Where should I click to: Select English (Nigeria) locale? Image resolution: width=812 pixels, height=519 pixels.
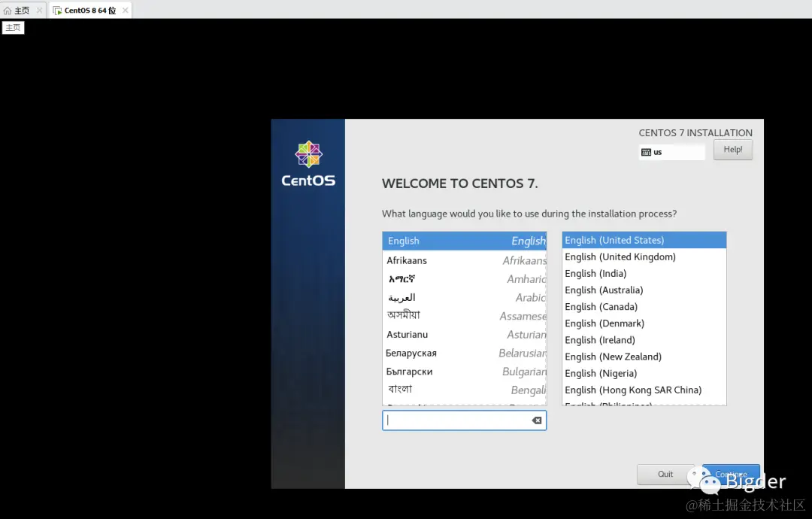coord(644,373)
